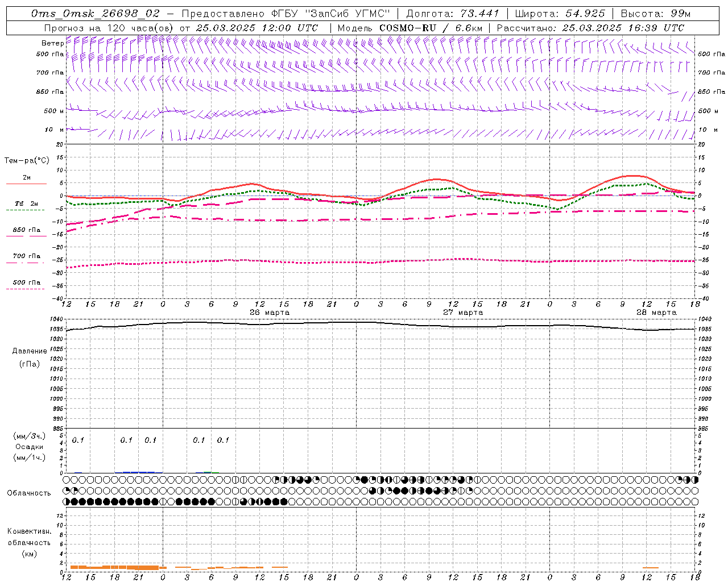Click the (мм/1ч.) precipitation unit label
Viewport: 728px width, 582px height.
click(30, 458)
